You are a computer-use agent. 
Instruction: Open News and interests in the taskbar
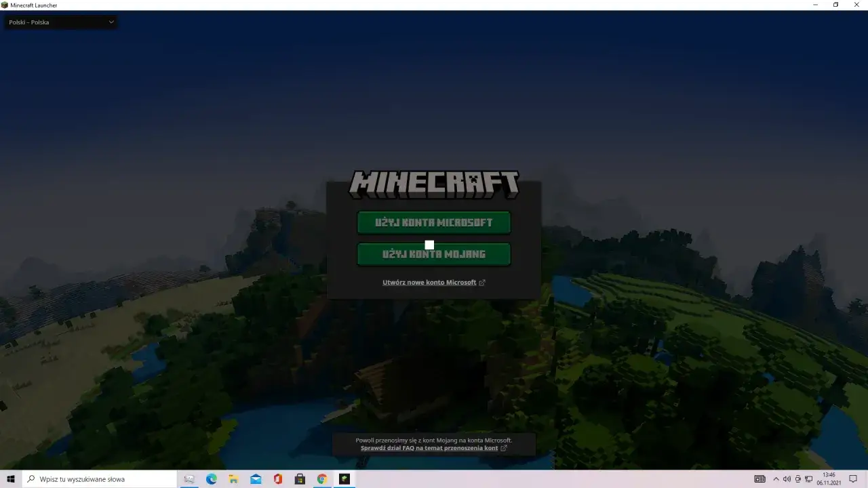[x=760, y=479]
